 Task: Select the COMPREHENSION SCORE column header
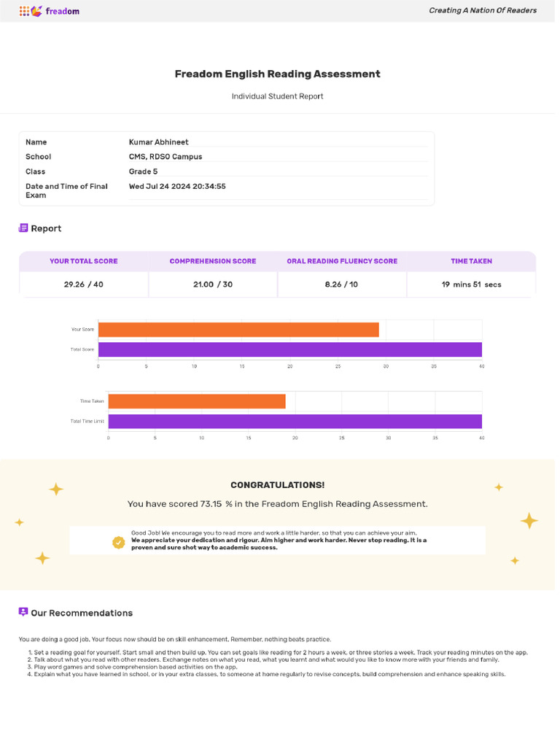213,261
